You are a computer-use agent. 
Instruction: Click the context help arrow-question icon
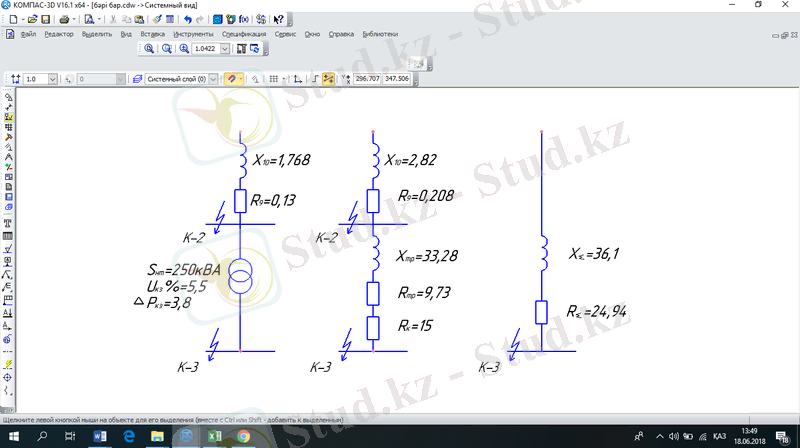click(x=278, y=19)
